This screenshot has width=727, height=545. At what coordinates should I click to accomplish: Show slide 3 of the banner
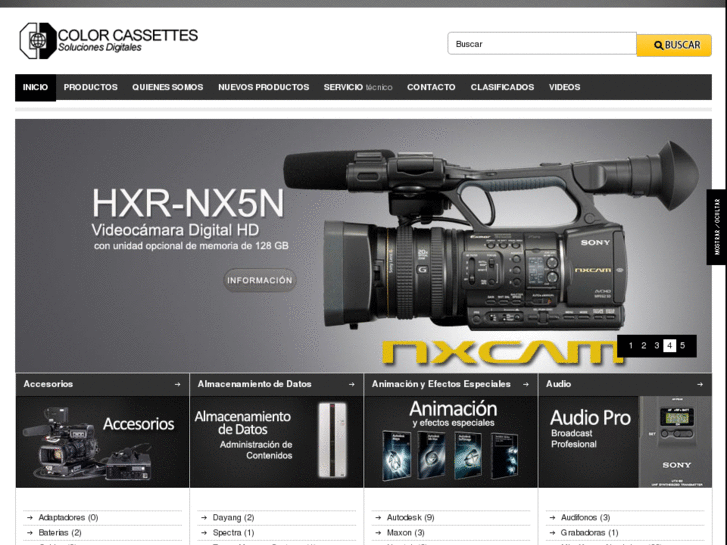tap(657, 346)
